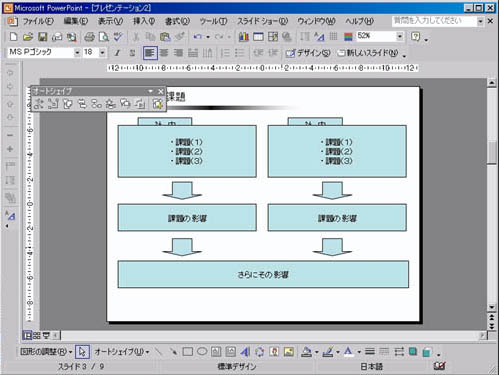This screenshot has width=499, height=375.
Task: Open a file with the folder icon
Action: (28, 37)
